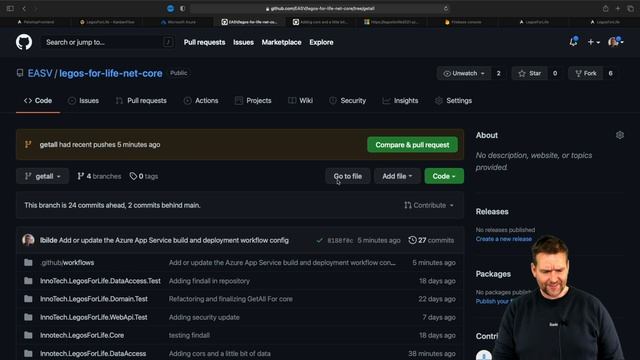Image resolution: width=640 pixels, height=360 pixels.
Task: Open the .github/workflows folder
Action: tap(67, 263)
